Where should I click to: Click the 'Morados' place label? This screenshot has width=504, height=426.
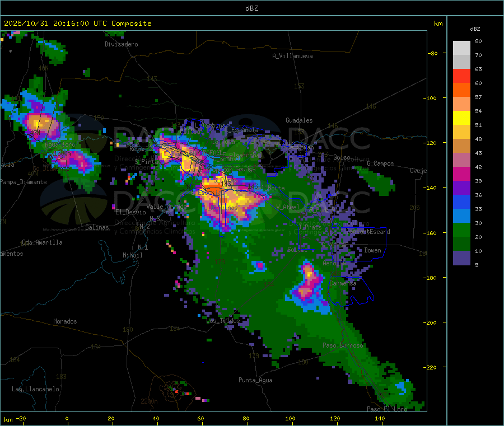pyautogui.click(x=65, y=321)
